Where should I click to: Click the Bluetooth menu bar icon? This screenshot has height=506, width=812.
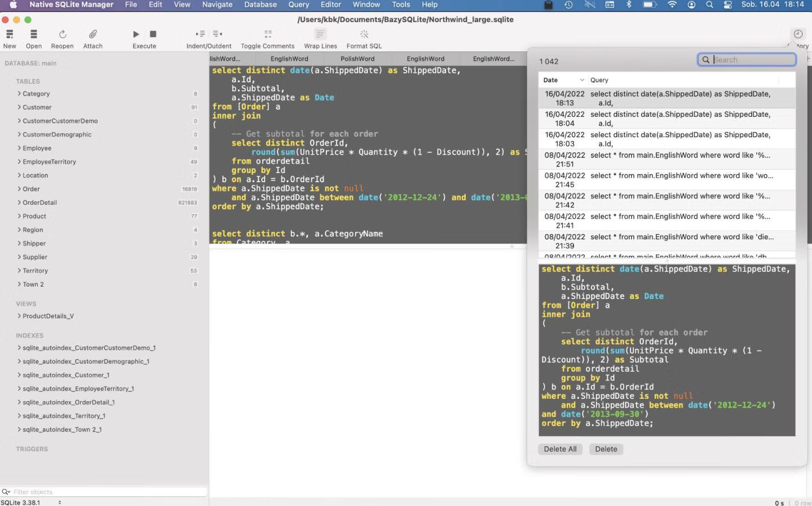click(629, 5)
